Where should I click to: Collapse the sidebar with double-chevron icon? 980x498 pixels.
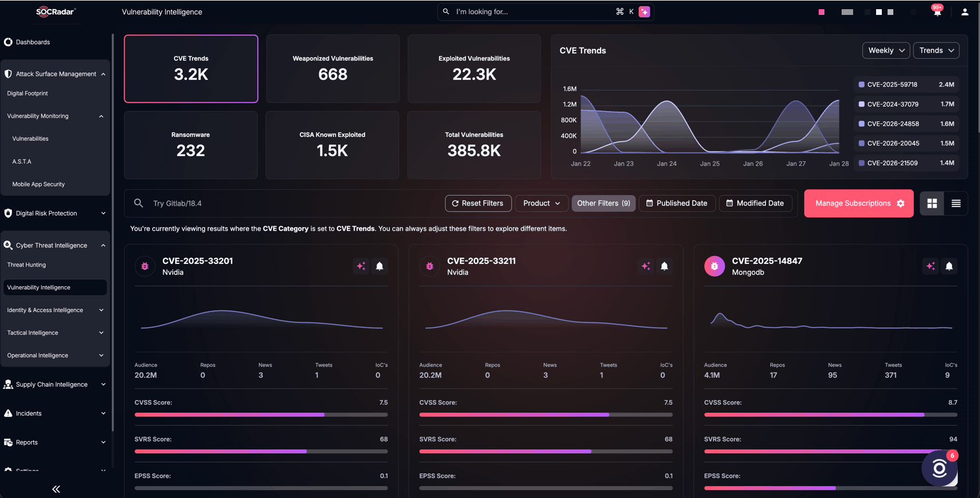pyautogui.click(x=56, y=489)
